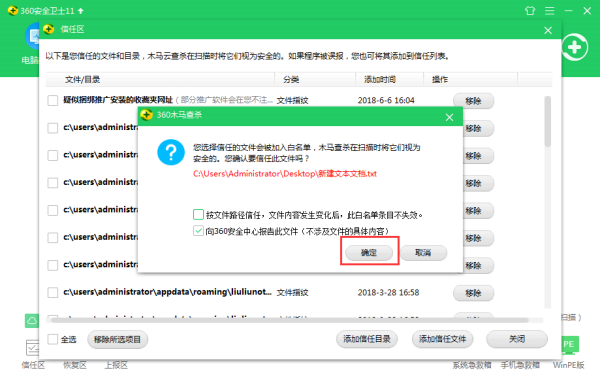Open 恢复区 in the main window bottom bar
The width and height of the screenshot is (600, 379).
click(x=75, y=365)
